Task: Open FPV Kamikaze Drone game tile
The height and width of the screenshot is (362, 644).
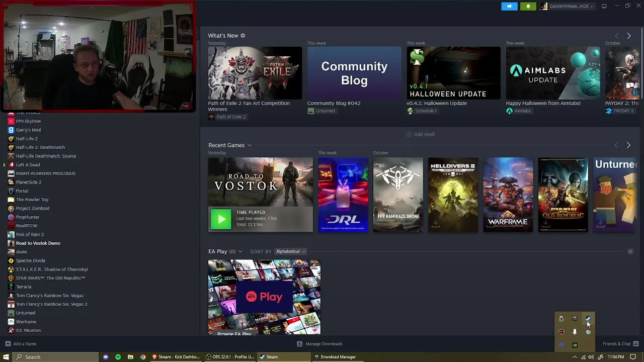Action: click(x=398, y=195)
